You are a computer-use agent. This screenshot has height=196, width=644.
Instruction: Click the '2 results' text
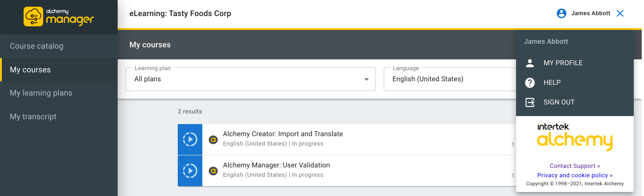(x=190, y=111)
